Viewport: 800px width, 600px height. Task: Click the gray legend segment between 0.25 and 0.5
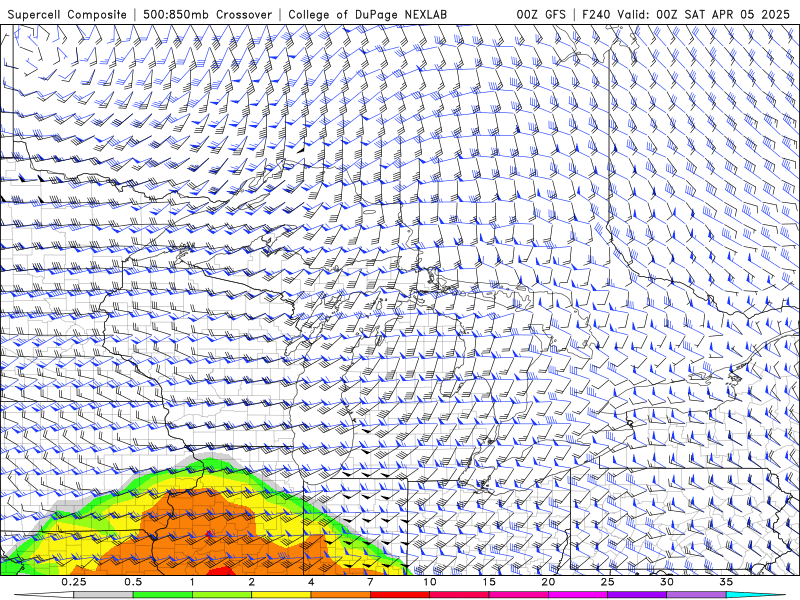(x=103, y=595)
